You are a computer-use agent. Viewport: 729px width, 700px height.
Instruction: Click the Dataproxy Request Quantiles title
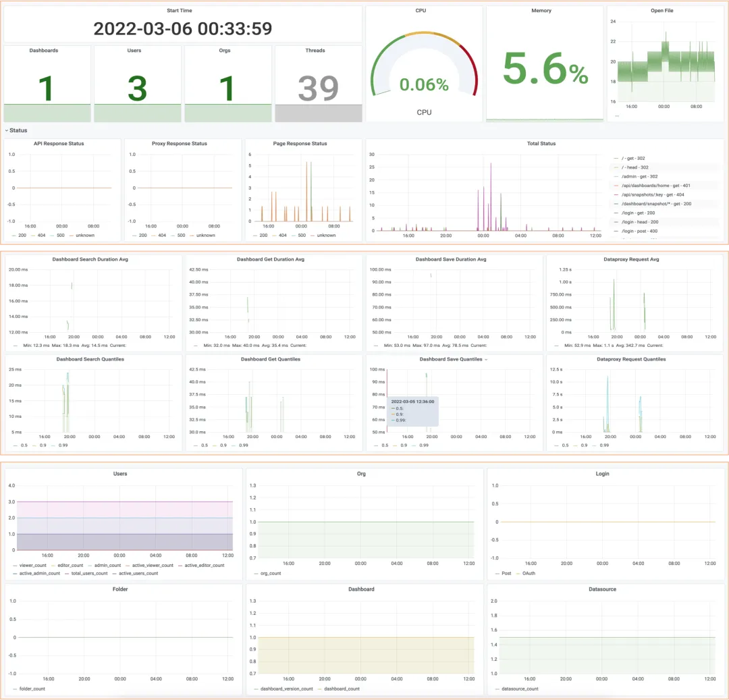click(631, 359)
